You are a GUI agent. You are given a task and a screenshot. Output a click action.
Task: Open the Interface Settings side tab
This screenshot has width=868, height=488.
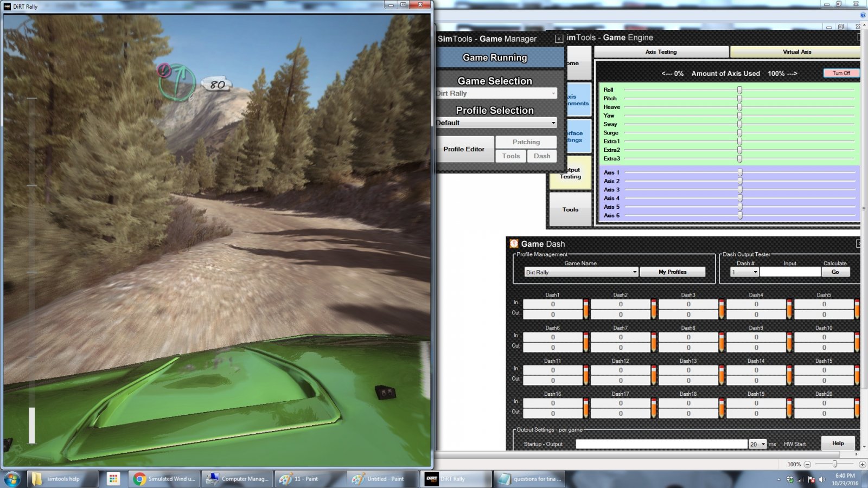pos(578,136)
